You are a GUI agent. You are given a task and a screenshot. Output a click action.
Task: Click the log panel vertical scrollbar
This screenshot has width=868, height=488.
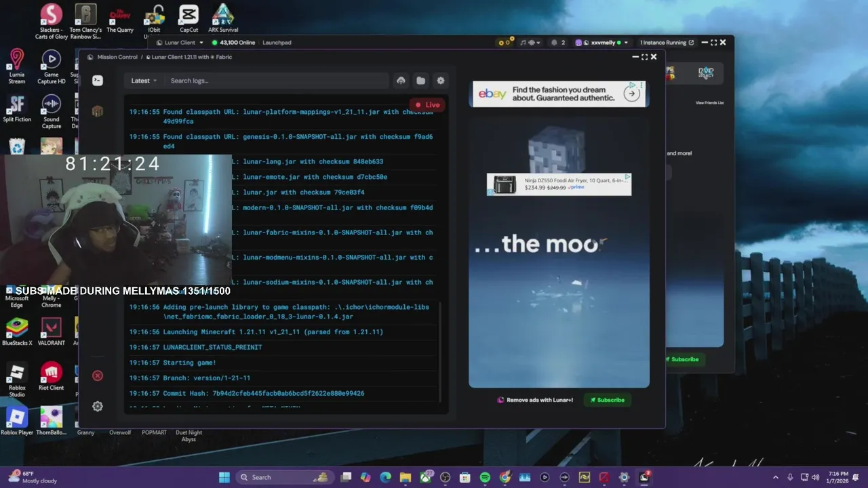pyautogui.click(x=441, y=352)
